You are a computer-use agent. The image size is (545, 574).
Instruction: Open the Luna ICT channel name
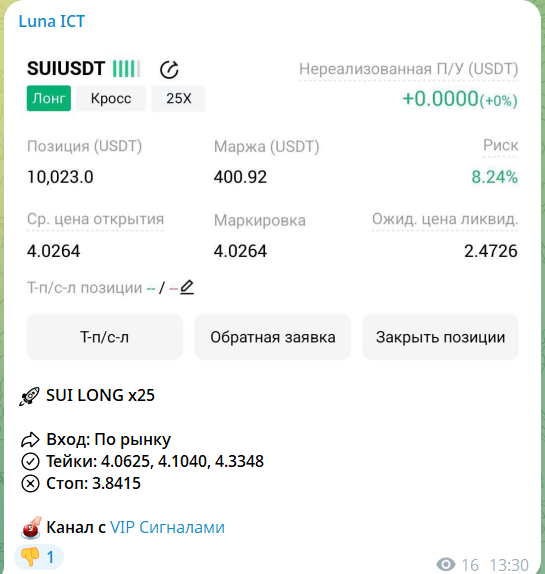52,21
